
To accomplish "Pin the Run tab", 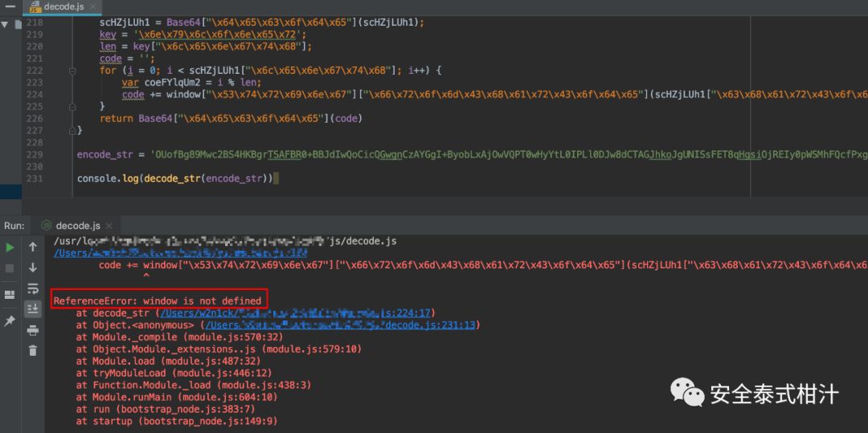I will [10, 321].
